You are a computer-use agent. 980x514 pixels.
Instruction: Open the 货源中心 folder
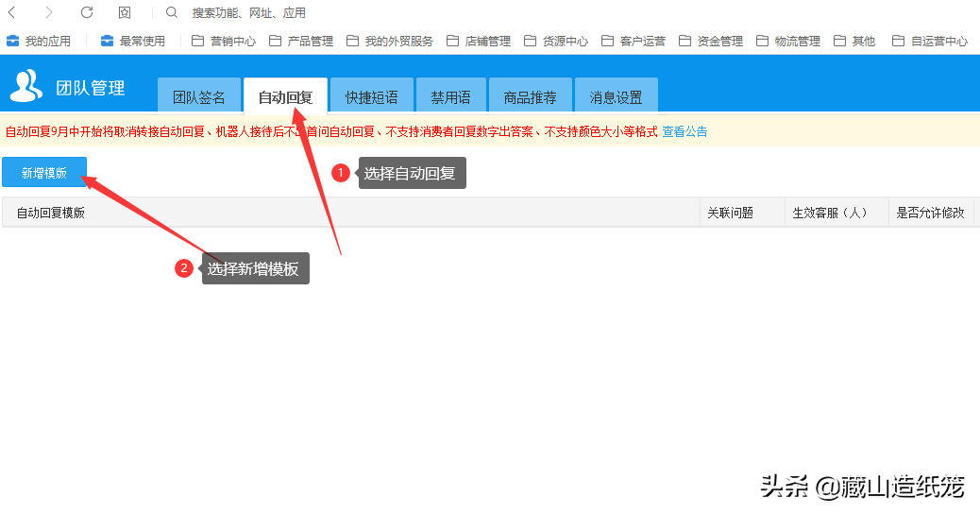pyautogui.click(x=556, y=42)
